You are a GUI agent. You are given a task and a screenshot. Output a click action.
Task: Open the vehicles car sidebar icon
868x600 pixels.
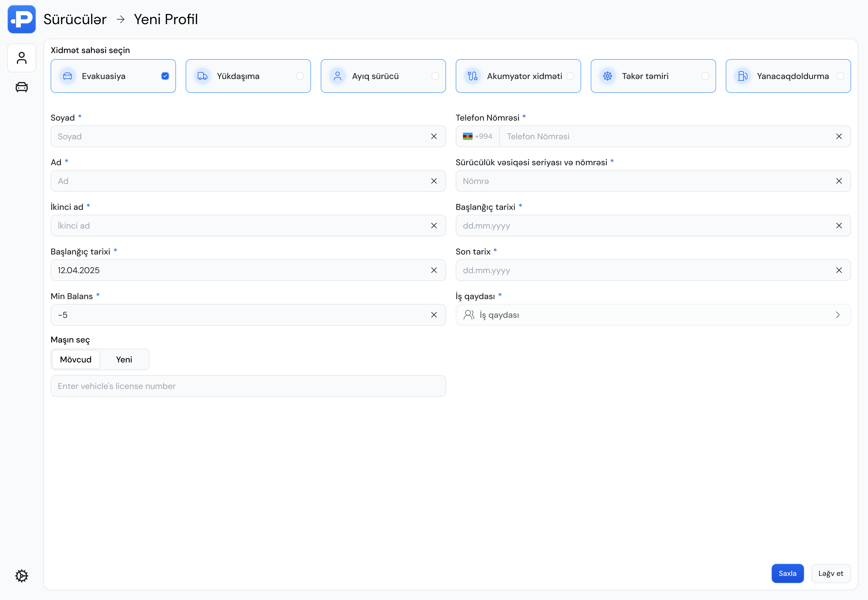coord(21,87)
